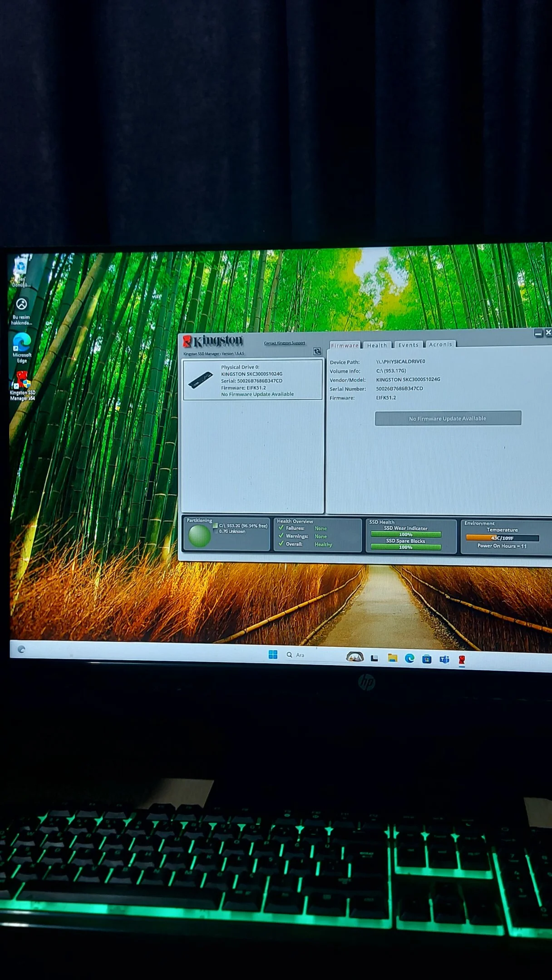
Task: Click the Failures checkmark in Health Overview
Action: point(281,528)
